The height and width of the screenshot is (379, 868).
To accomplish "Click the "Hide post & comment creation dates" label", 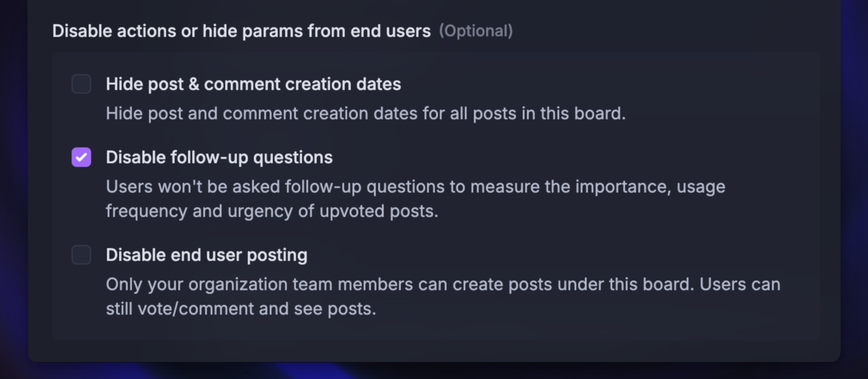I will click(x=254, y=84).
